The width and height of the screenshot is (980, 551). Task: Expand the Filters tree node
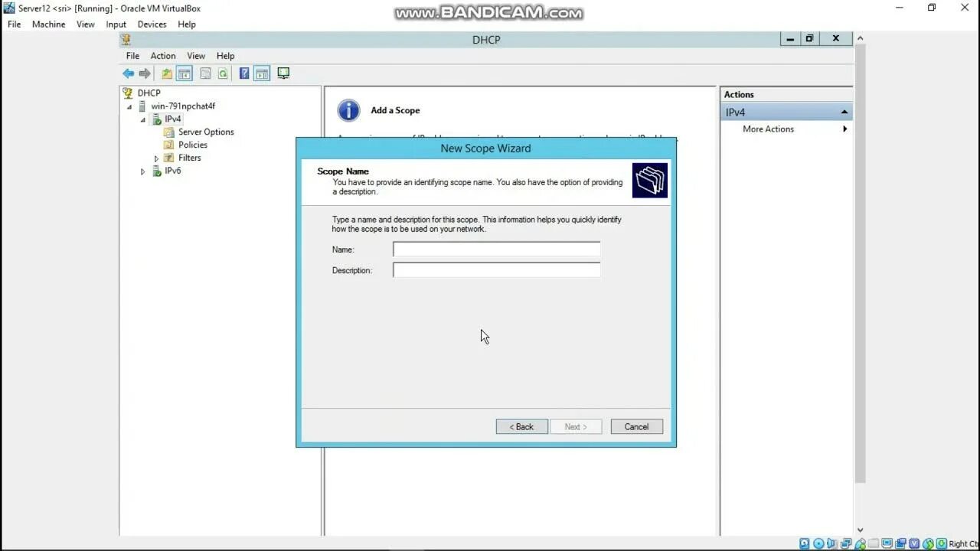156,158
